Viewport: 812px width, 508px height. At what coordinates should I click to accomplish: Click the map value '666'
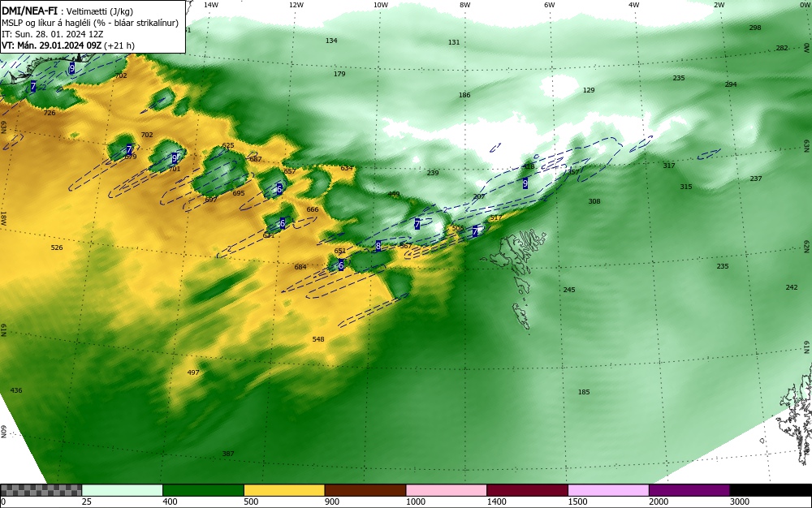pyautogui.click(x=313, y=209)
